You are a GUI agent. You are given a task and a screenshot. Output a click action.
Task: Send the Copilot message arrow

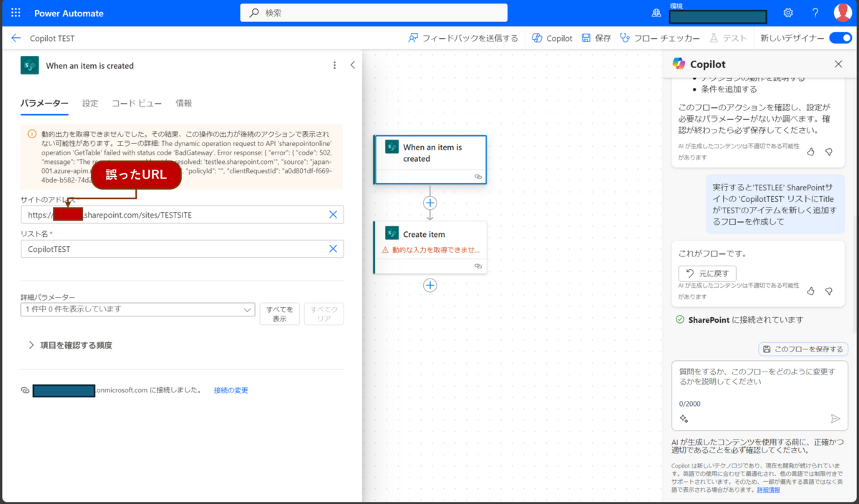pos(835,419)
